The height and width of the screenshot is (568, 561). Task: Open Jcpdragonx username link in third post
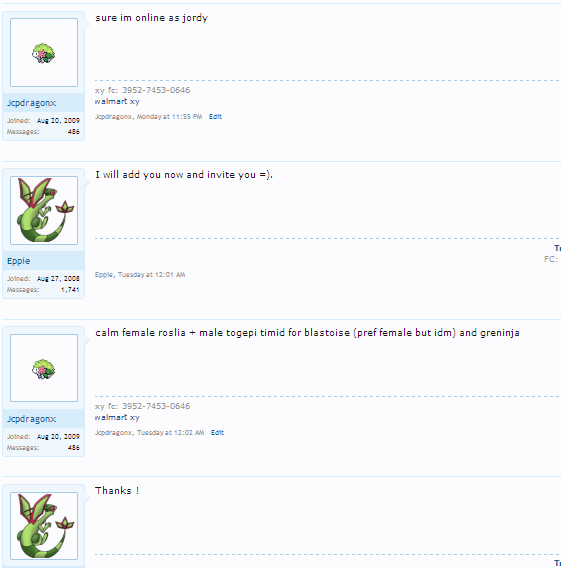tap(32, 419)
